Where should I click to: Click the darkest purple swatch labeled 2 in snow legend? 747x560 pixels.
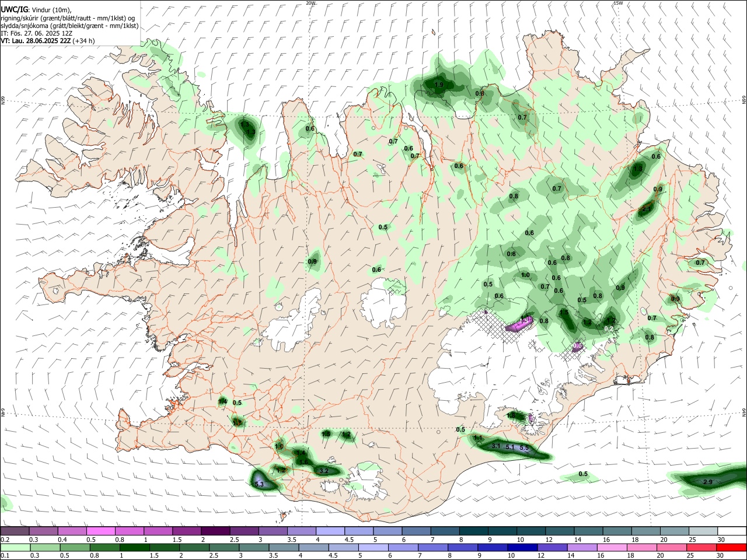215,531
